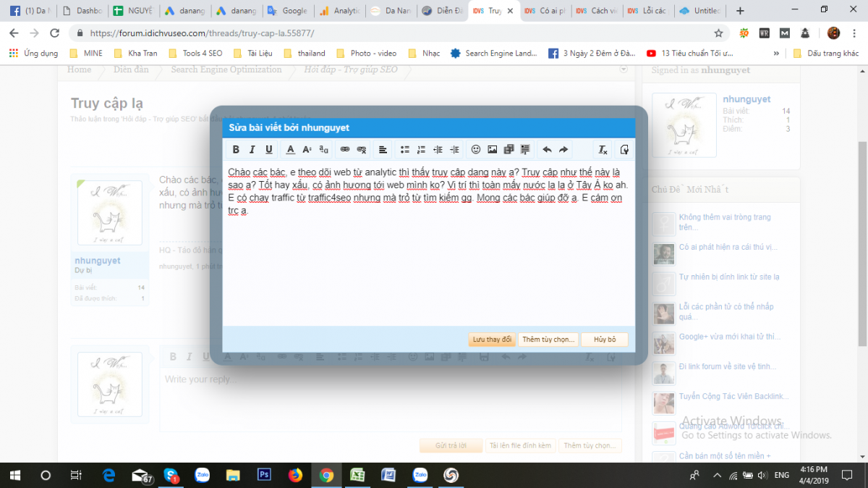Reload the current page
The height and width of the screenshot is (488, 868).
(x=54, y=33)
